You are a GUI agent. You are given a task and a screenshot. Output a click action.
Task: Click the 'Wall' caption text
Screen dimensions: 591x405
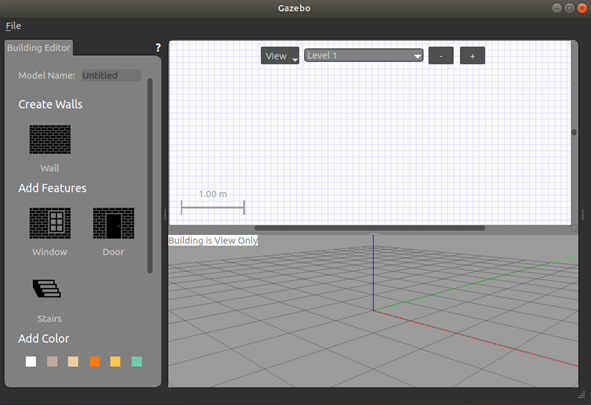[50, 168]
